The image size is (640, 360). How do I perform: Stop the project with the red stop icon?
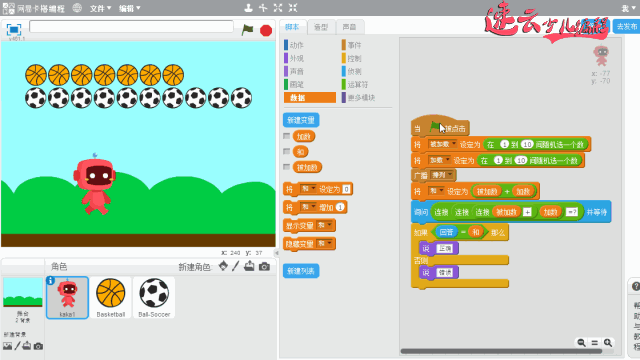[266, 30]
